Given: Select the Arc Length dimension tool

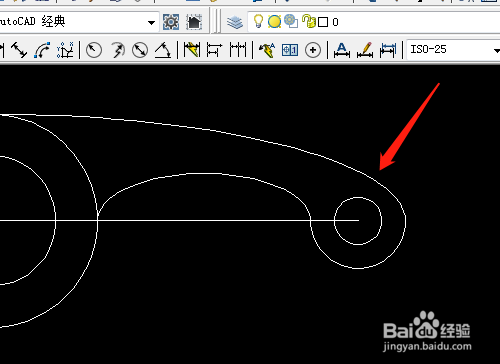Looking at the screenshot, I should pos(42,50).
